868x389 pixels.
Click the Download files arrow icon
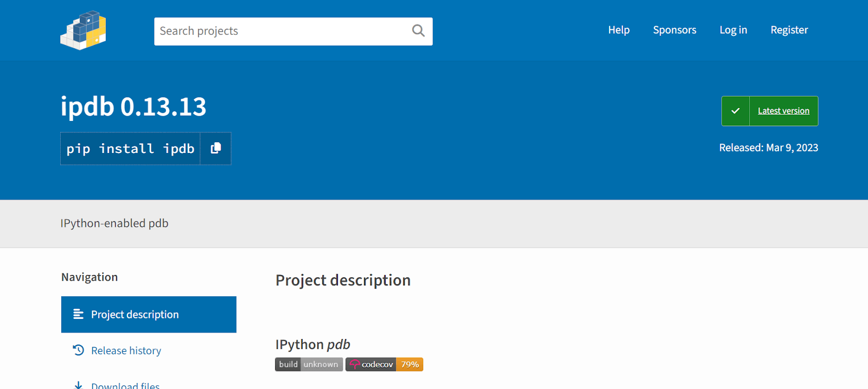[x=78, y=385]
